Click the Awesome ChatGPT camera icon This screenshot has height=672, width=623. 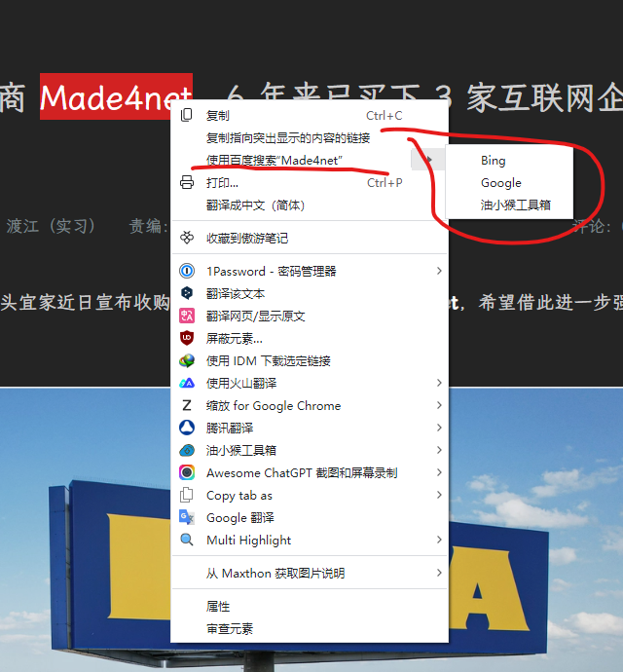click(x=186, y=472)
